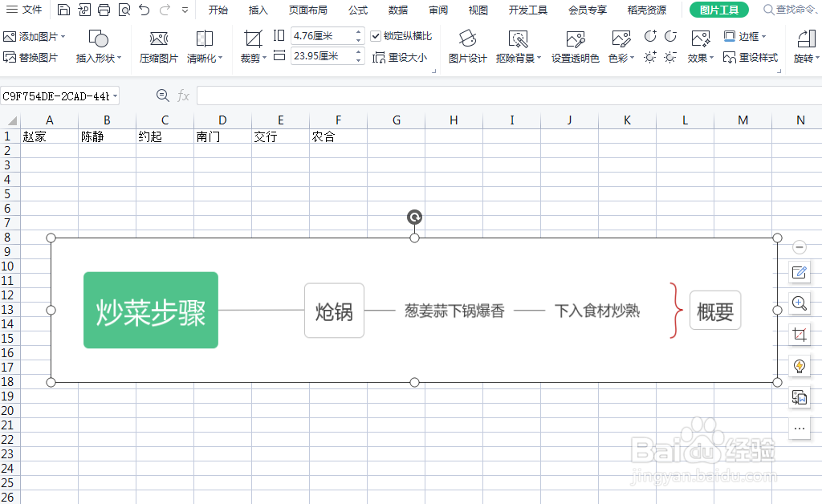Open the 稻壳资源 menu item
This screenshot has height=504, width=822.
click(646, 10)
